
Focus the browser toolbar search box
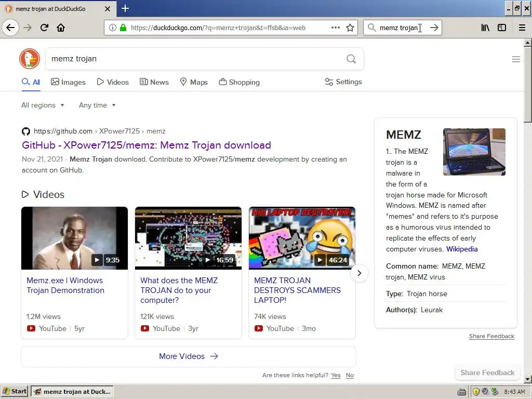coord(403,28)
